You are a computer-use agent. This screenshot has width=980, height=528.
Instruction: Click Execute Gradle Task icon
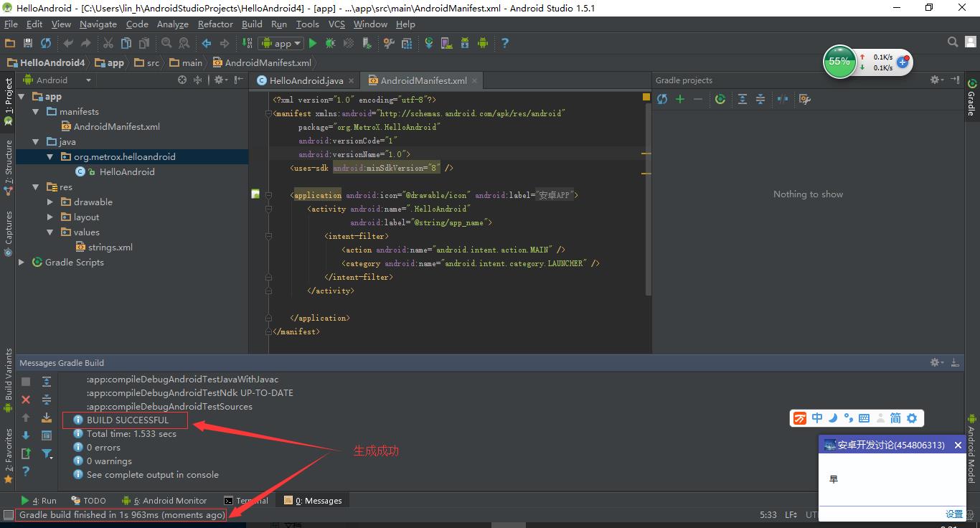click(720, 99)
